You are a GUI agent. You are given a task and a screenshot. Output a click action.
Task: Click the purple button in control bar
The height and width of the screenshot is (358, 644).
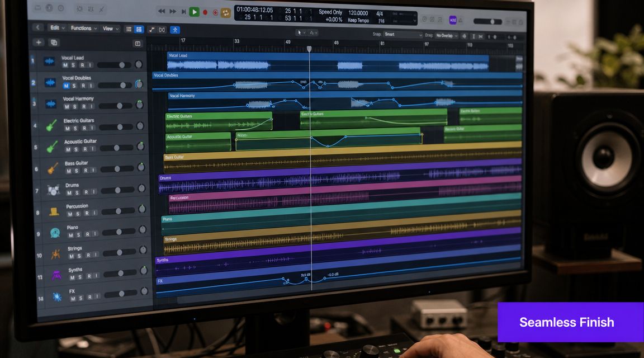(x=453, y=20)
